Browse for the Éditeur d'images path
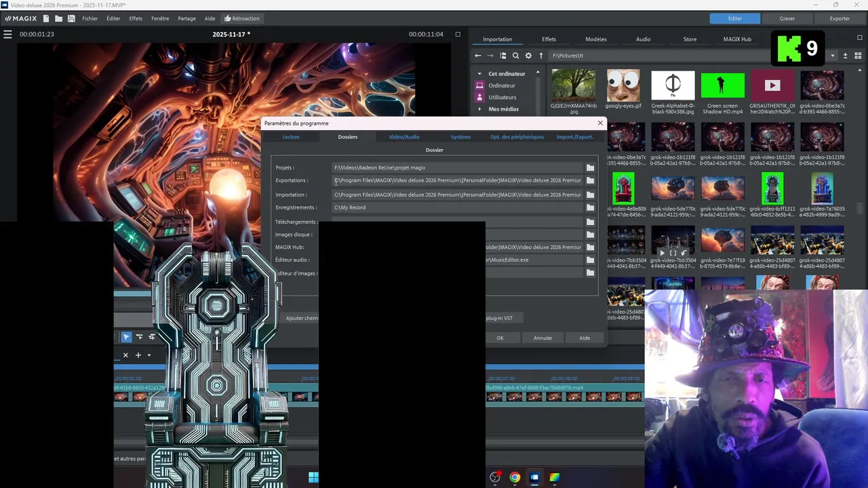 (590, 272)
